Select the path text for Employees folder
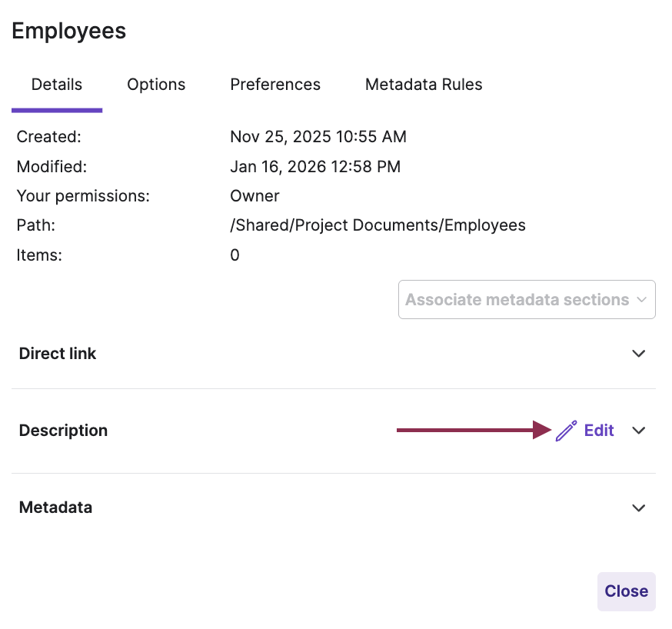The image size is (672, 629). point(378,225)
